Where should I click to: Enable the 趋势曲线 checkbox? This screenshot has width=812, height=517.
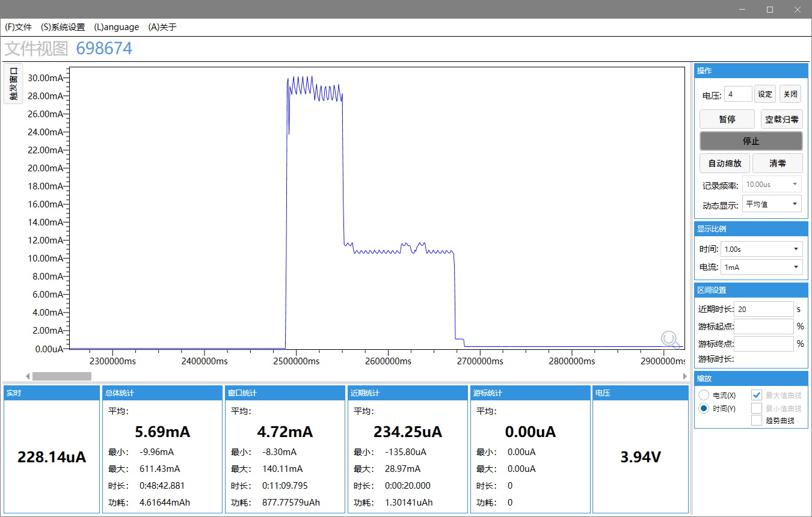[x=757, y=420]
